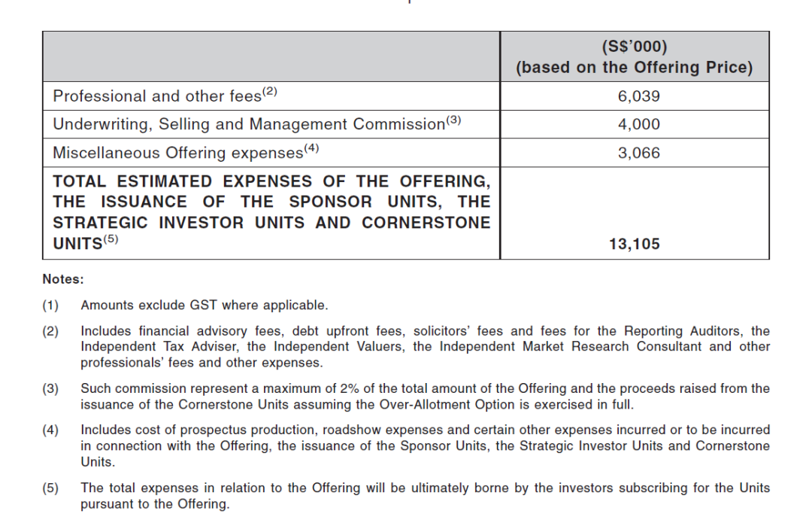Click note (1) about amounts excluding GST
The image size is (812, 514).
[x=205, y=306]
